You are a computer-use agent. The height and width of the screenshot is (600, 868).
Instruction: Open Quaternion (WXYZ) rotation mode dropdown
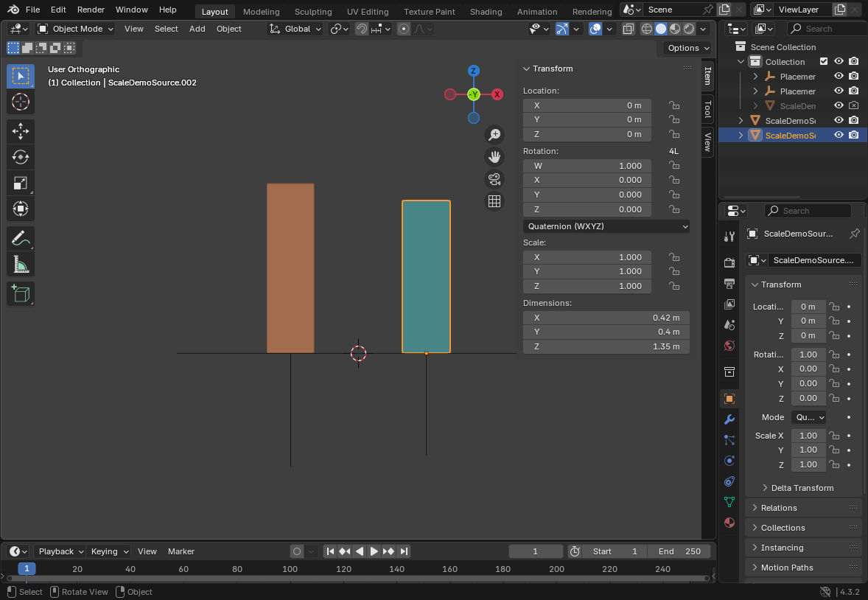pyautogui.click(x=606, y=226)
